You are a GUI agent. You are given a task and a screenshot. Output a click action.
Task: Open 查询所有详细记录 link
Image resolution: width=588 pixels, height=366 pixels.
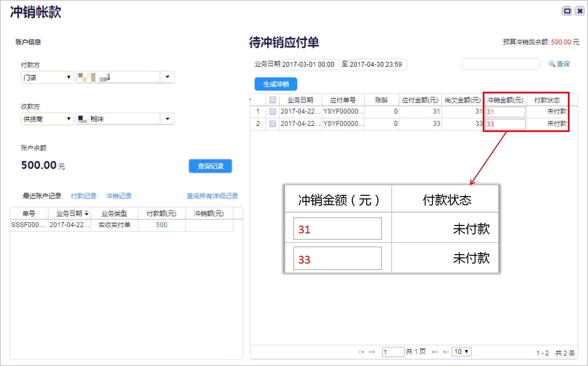click(212, 196)
